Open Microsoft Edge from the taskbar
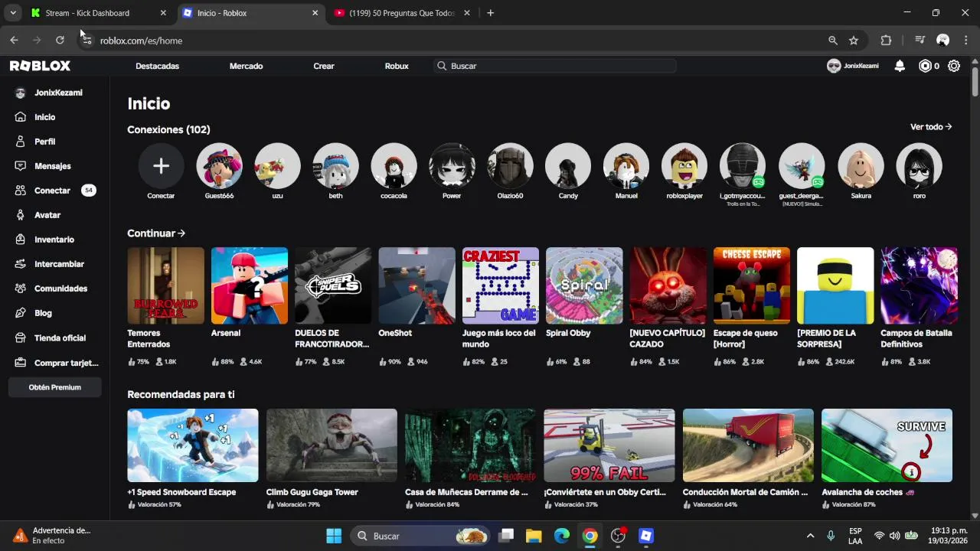This screenshot has height=551, width=980. point(562,536)
